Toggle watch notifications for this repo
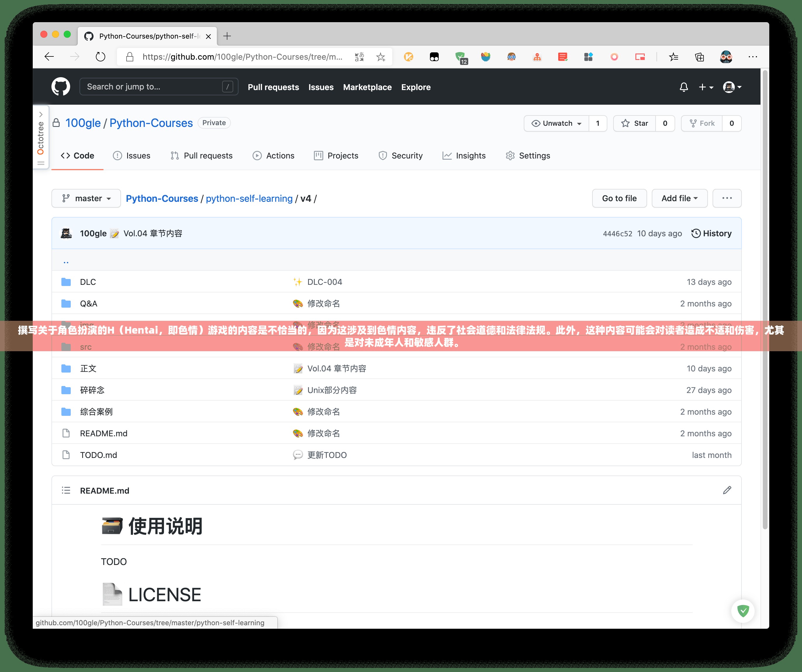 coord(556,123)
